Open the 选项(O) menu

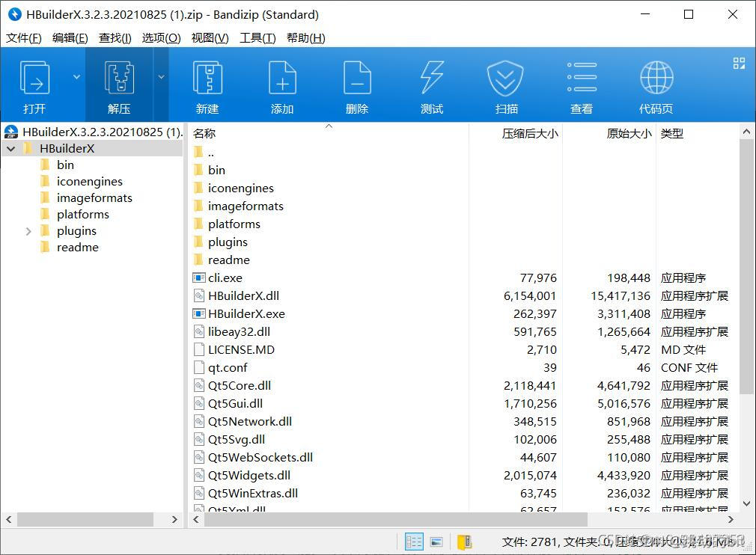pos(161,37)
